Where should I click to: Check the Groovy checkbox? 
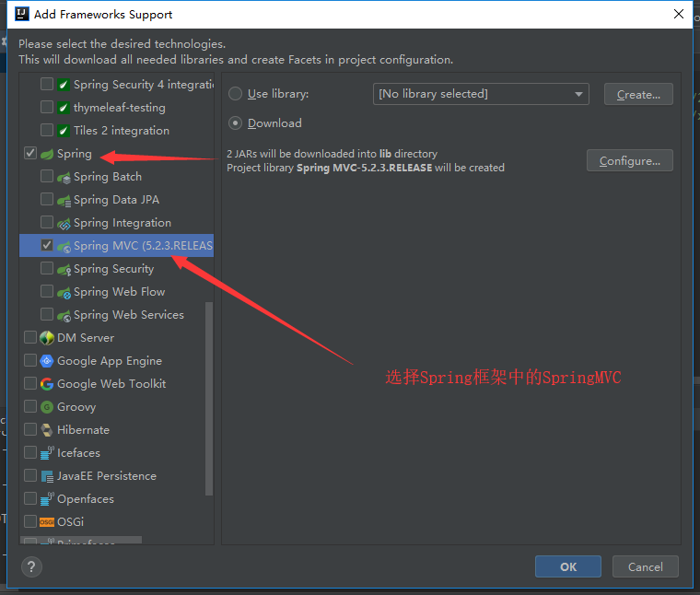pos(30,406)
